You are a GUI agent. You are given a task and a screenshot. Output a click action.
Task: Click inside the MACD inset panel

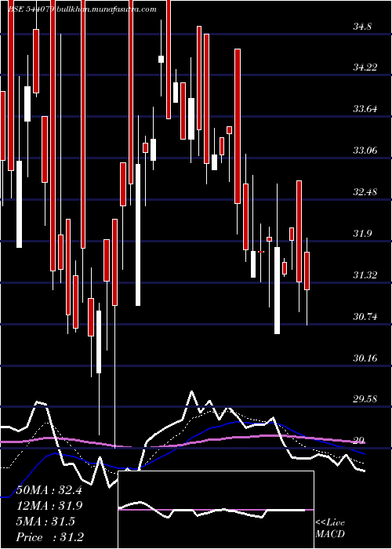click(x=216, y=510)
